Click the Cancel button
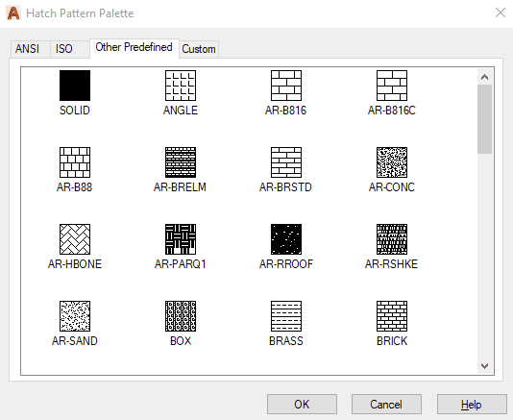The height and width of the screenshot is (420, 513). pyautogui.click(x=386, y=405)
